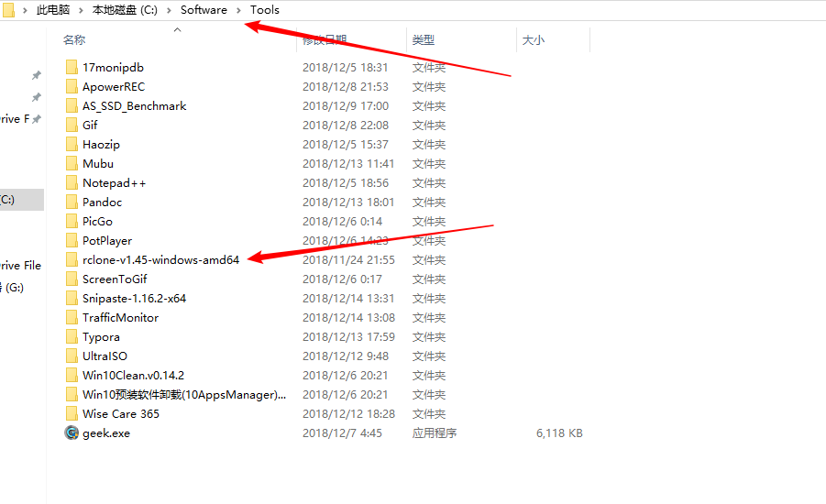Click the geek.exe application icon
The image size is (826, 504).
tap(72, 433)
